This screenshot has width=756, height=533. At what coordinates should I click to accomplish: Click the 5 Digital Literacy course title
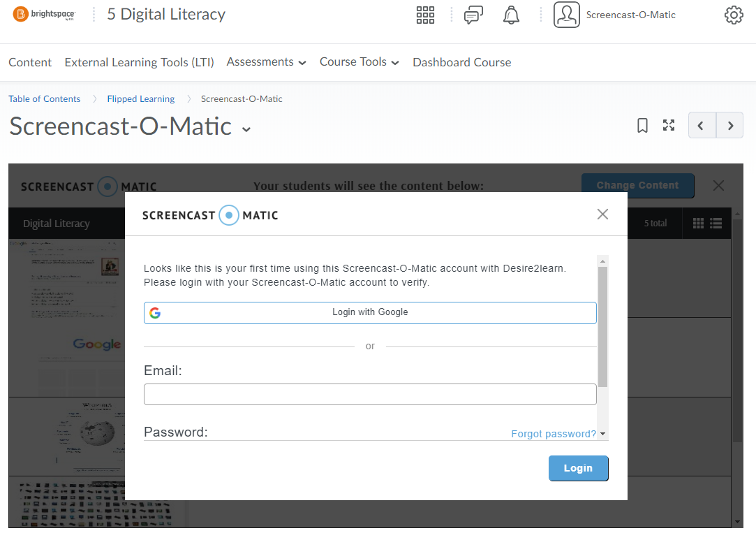(x=166, y=15)
